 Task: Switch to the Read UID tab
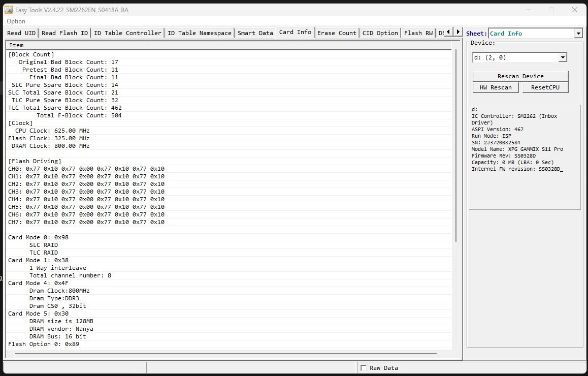point(21,33)
